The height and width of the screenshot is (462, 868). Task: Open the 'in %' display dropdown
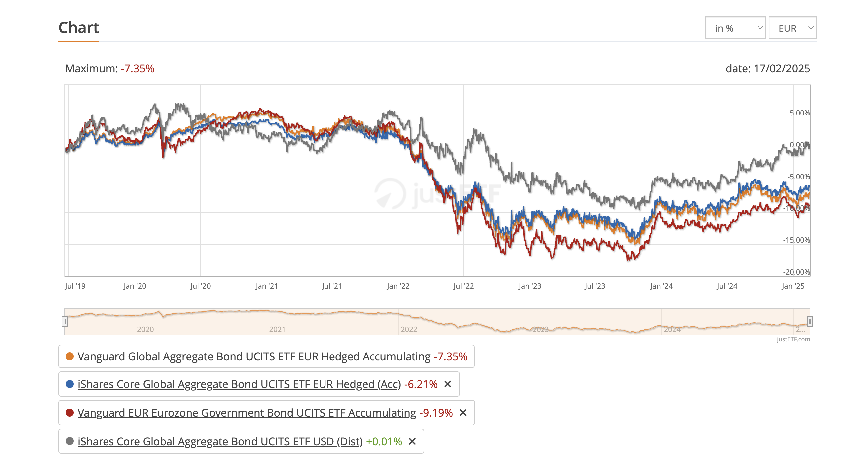point(735,28)
